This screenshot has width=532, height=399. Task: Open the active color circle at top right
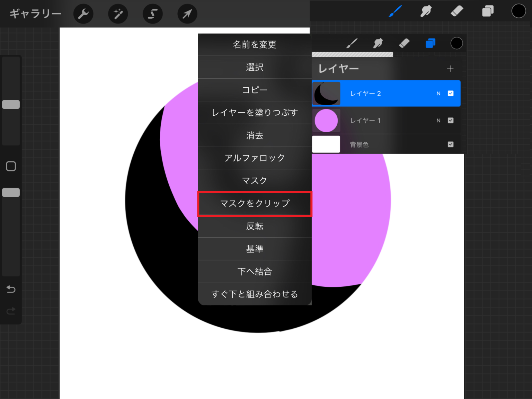518,11
